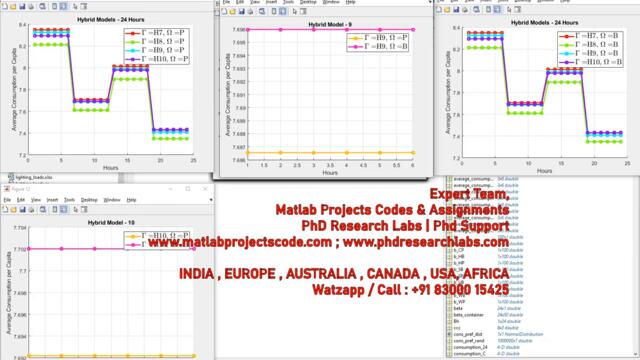Click Open File icon in Hybrid Model 9 window
The image size is (640, 360).
click(x=232, y=11)
